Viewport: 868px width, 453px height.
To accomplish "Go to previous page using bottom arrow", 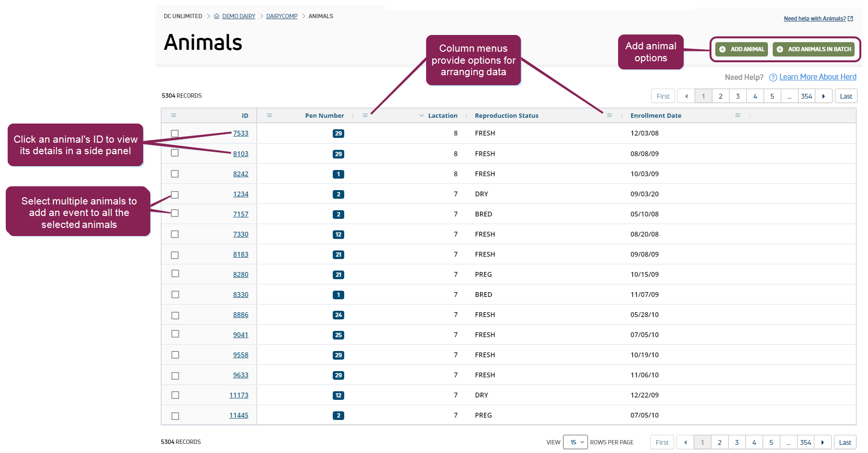I will (685, 442).
